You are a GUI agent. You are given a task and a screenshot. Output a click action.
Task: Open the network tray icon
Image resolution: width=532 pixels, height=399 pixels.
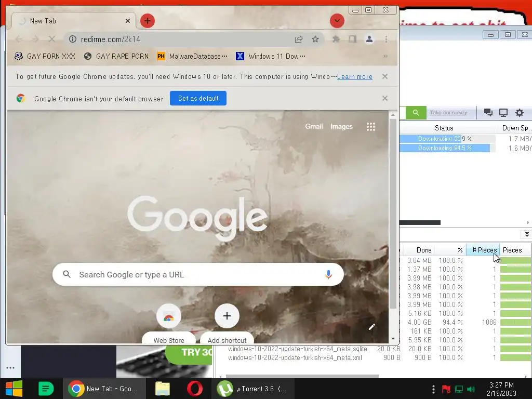(459, 389)
